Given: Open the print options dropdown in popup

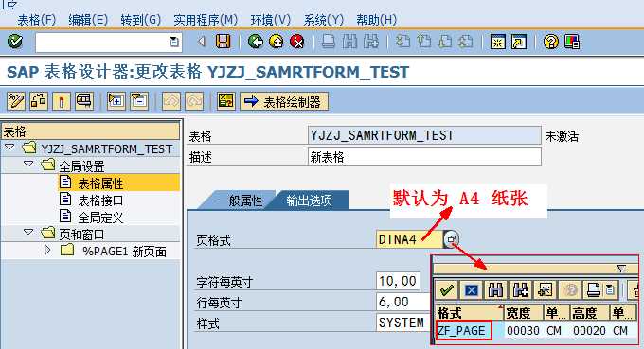Looking at the screenshot, I should 610,290.
